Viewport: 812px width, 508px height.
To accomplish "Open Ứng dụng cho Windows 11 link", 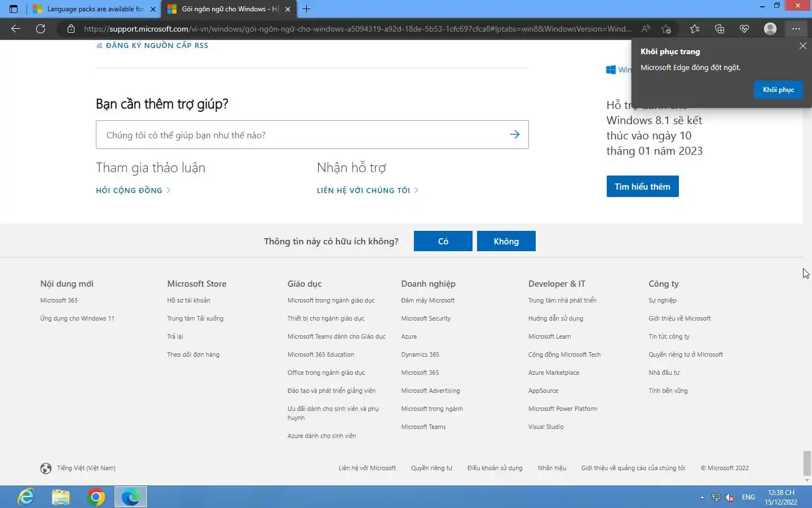I will coord(77,318).
